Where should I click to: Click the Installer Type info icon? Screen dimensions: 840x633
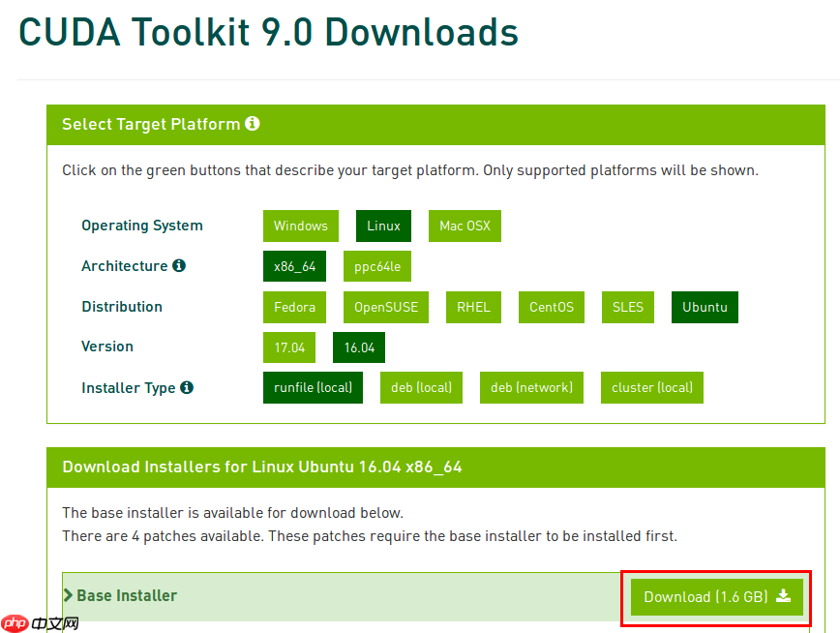point(187,387)
